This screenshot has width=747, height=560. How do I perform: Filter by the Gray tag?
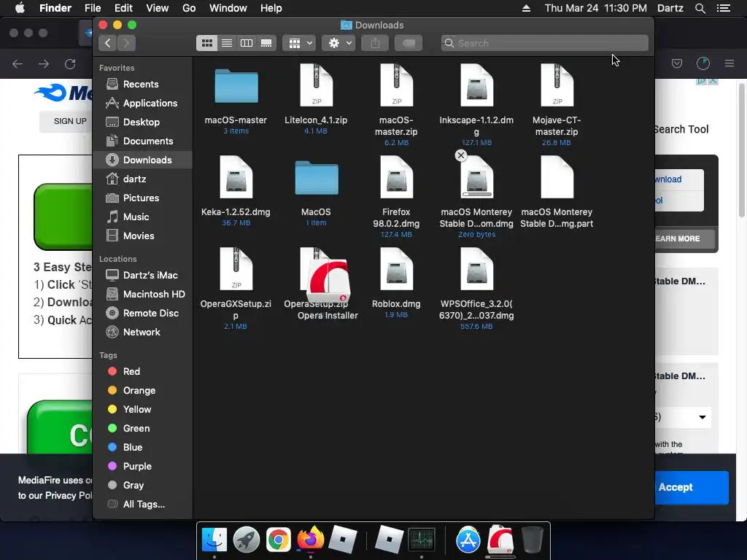(142, 486)
